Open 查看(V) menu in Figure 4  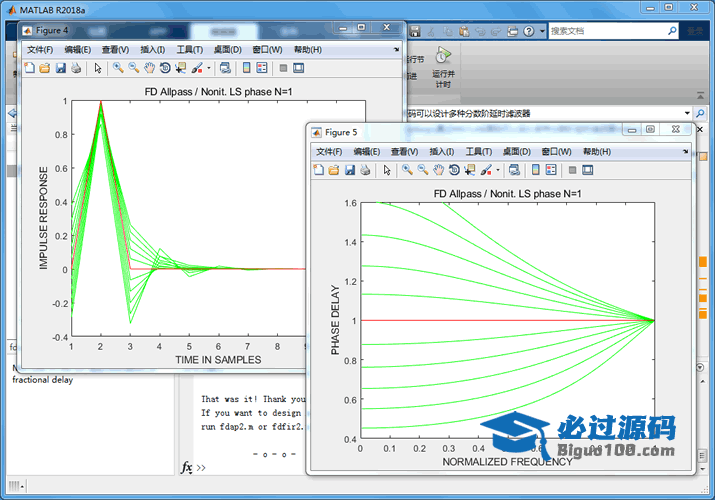pos(115,50)
